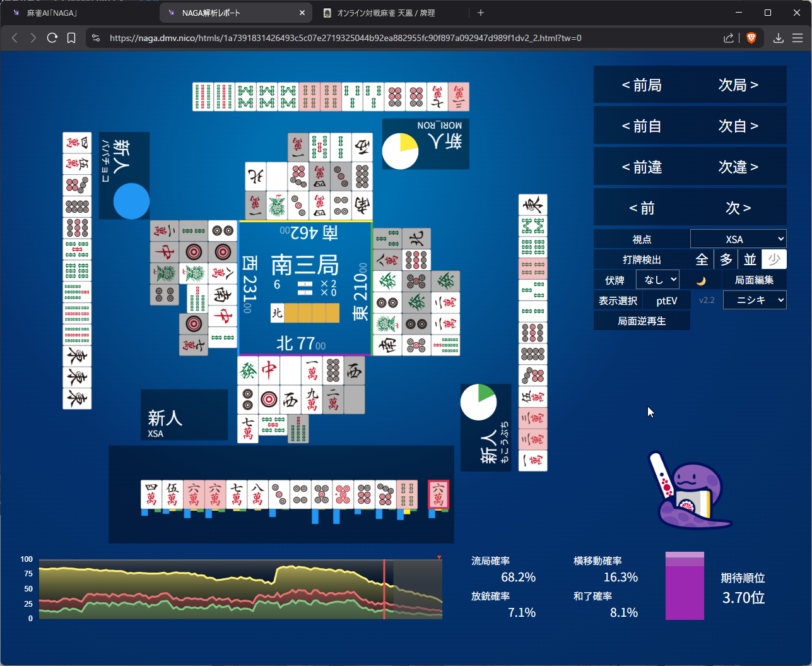This screenshot has width=812, height=666.
Task: Click the Brave Shields lion icon
Action: click(x=751, y=38)
